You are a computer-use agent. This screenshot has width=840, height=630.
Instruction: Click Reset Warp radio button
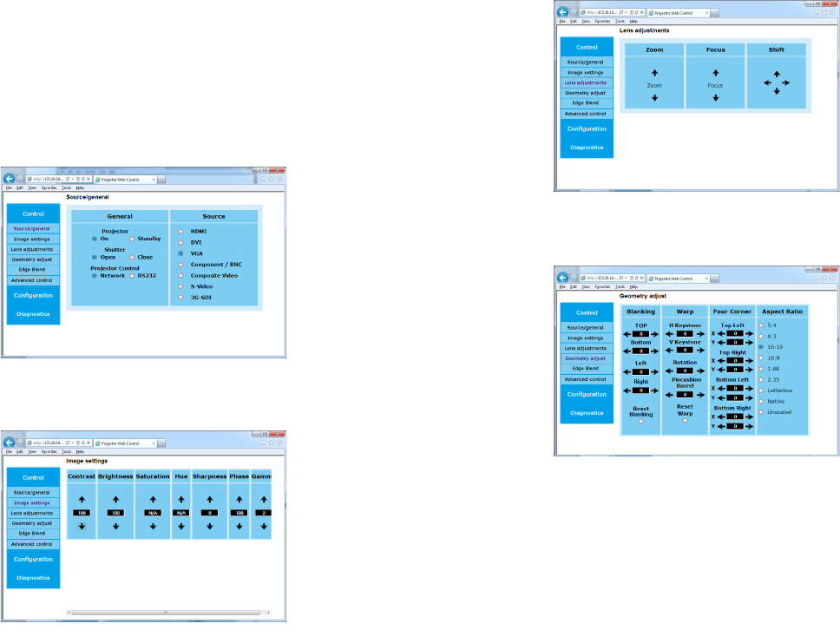click(x=686, y=421)
